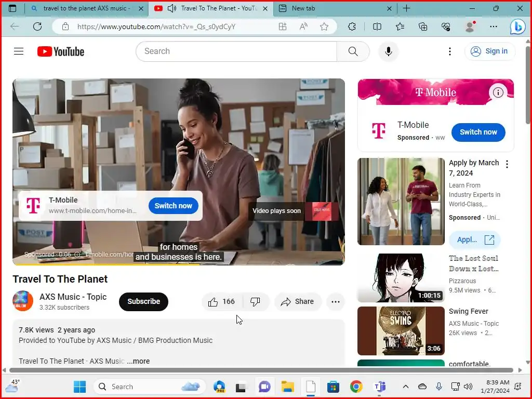Mute the Travel To The Planet tab audio

172,8
